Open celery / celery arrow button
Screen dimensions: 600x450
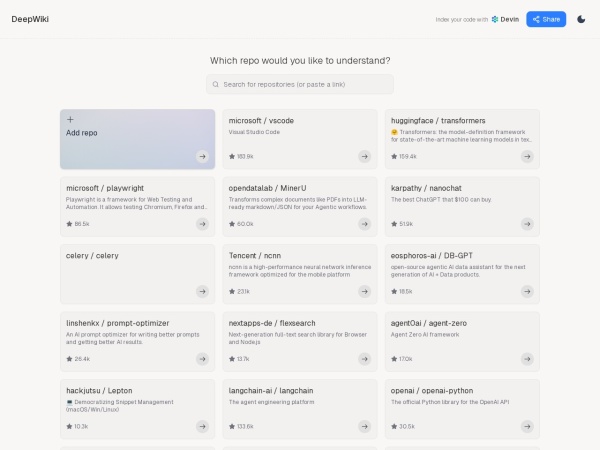tap(202, 292)
